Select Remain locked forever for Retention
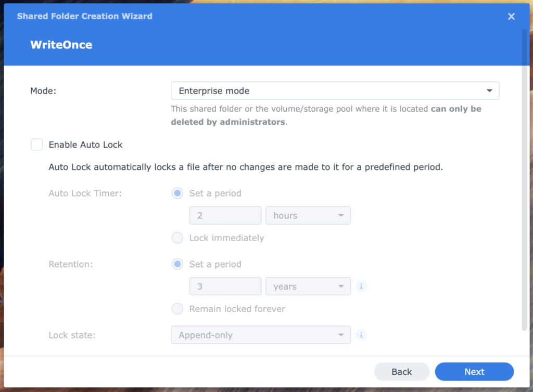 [x=177, y=308]
